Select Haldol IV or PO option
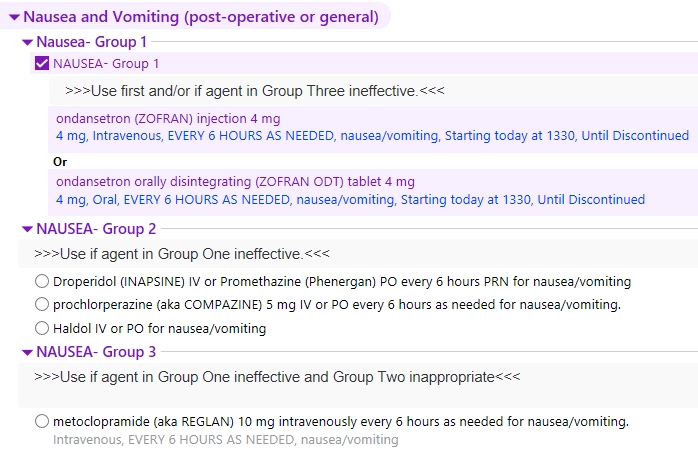This screenshot has width=698, height=456. 42,327
